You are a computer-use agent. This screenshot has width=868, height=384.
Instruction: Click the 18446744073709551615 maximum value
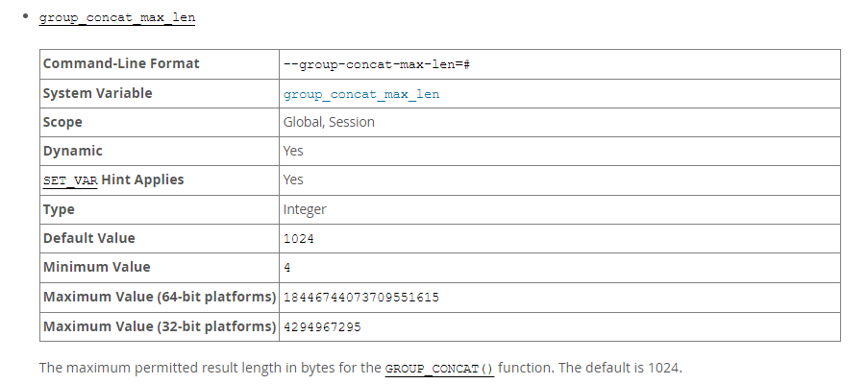pyautogui.click(x=360, y=298)
